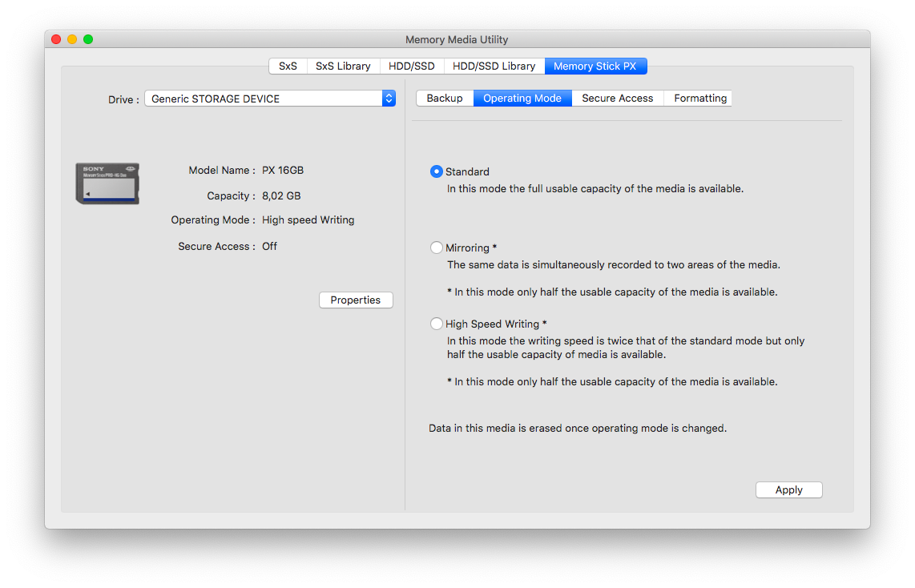Select the High Speed Writing mode

(x=436, y=323)
